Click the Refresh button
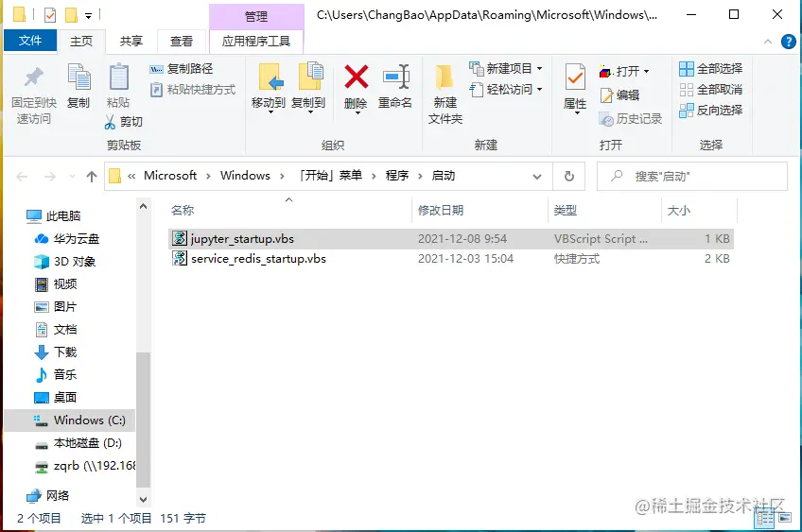Image resolution: width=802 pixels, height=532 pixels. tap(569, 177)
